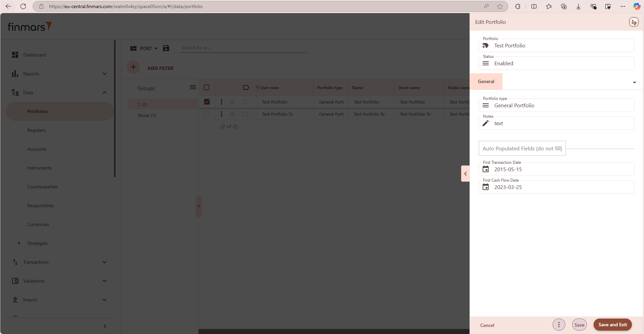Toggle the select all rows checkbox
Image resolution: width=644 pixels, height=334 pixels.
click(207, 87)
